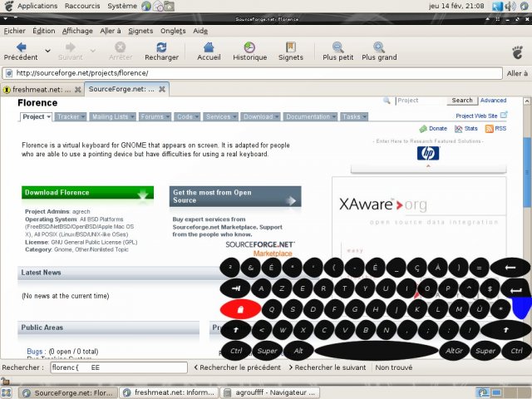Click the Download Florence green button
This screenshot has height=399, width=532.
pyautogui.click(x=87, y=193)
